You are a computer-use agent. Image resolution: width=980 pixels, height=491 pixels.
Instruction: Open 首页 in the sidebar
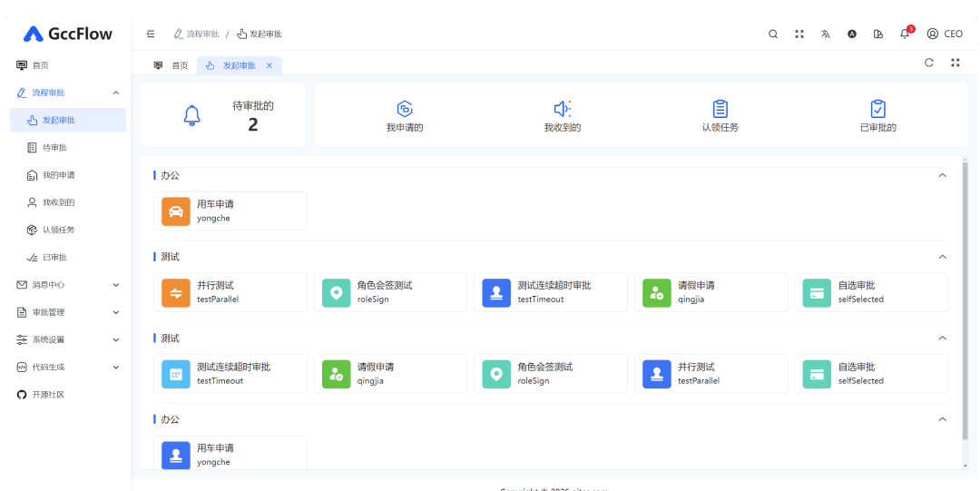67,65
